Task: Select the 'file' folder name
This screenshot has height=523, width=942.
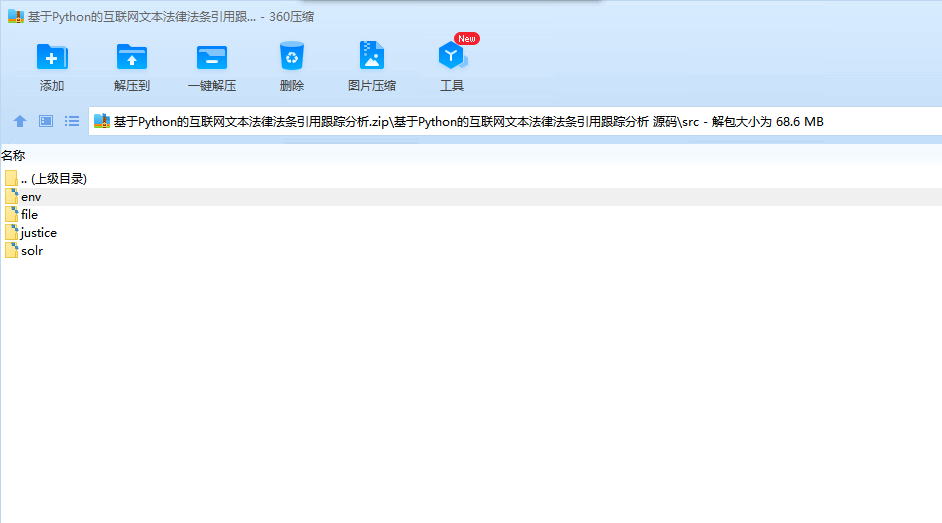Action: [x=29, y=214]
